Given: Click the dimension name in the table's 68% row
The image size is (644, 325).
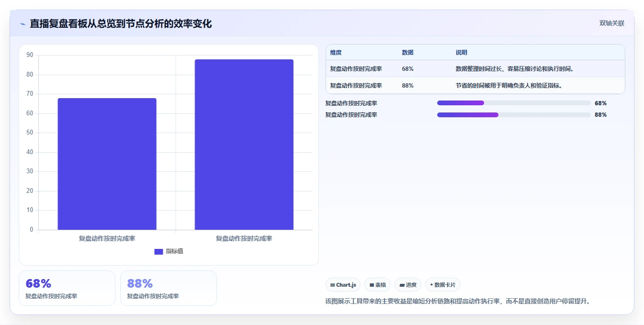Looking at the screenshot, I should (x=356, y=69).
